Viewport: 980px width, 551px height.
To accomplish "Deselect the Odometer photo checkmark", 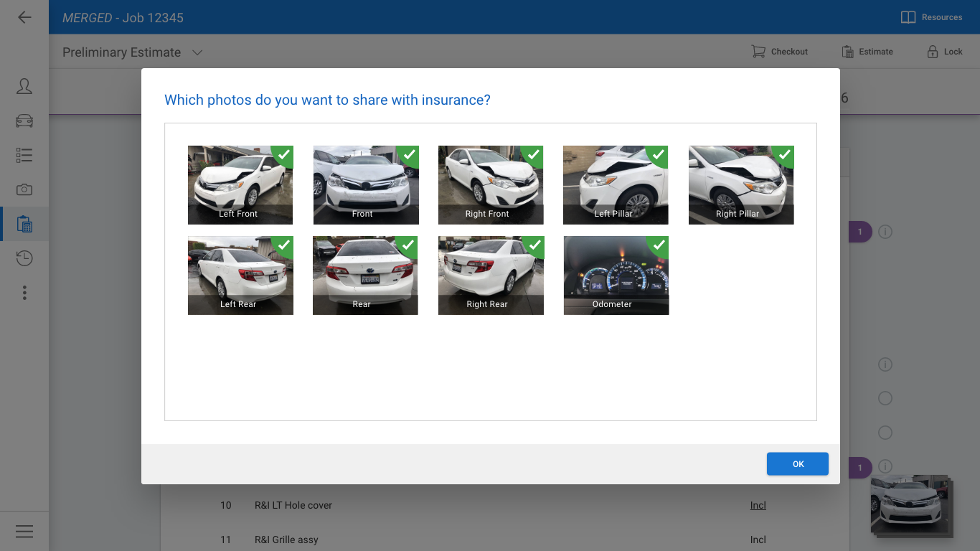I will 659,245.
